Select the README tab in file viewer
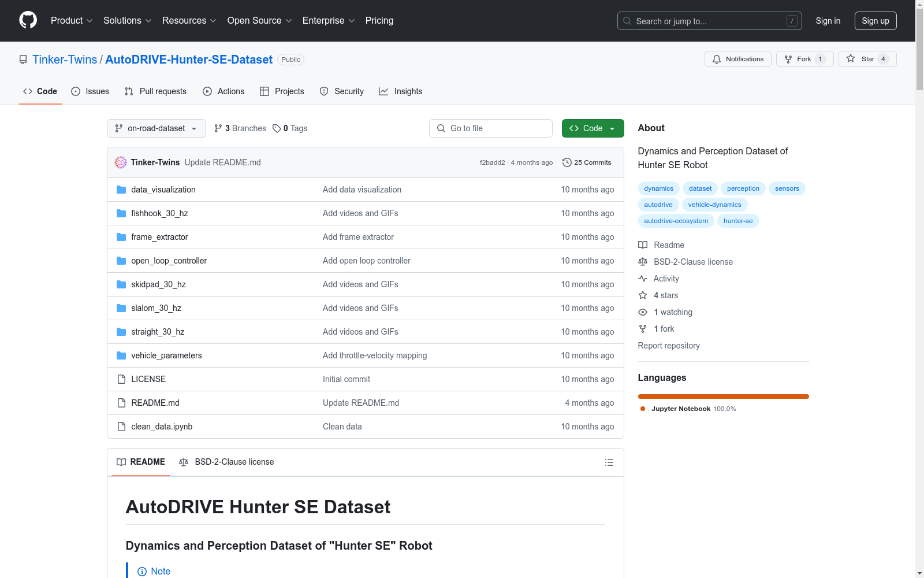The width and height of the screenshot is (924, 578). click(x=141, y=462)
